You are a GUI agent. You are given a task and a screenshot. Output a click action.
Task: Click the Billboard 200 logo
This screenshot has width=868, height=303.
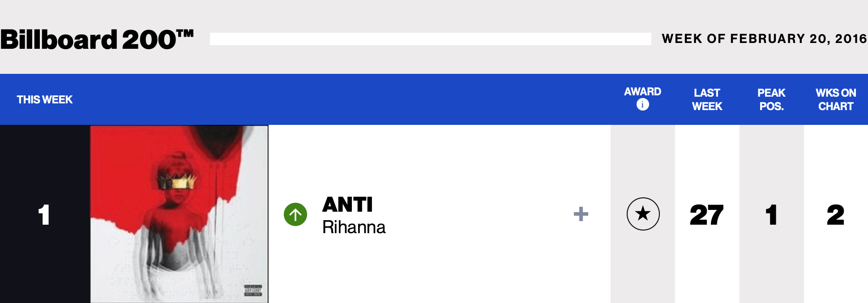click(97, 39)
